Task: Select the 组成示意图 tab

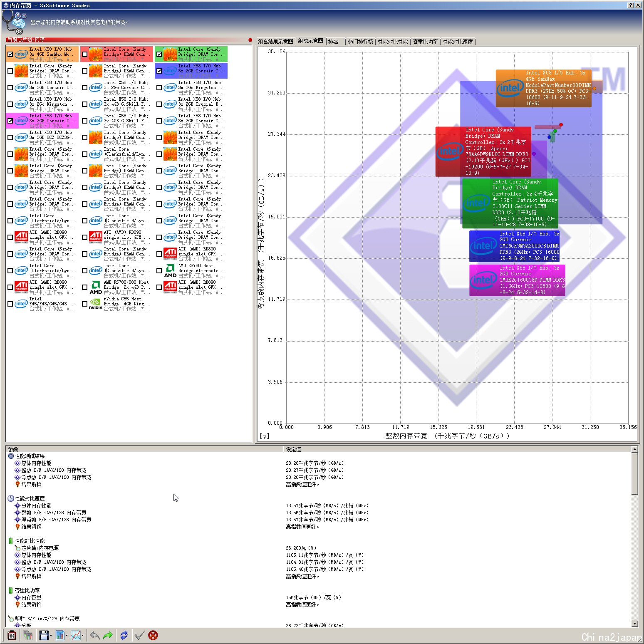Action: point(310,41)
